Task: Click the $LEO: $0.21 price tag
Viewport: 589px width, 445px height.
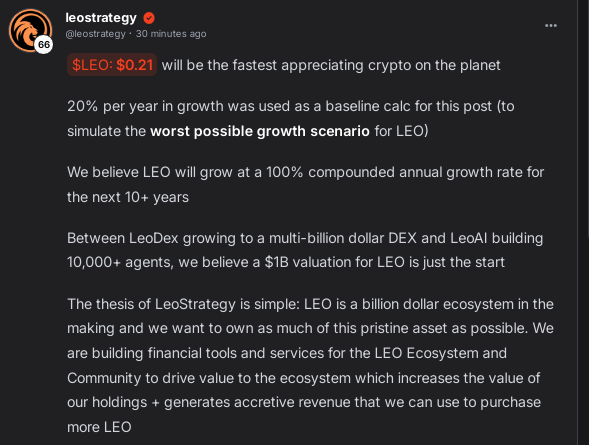Action: [x=112, y=65]
